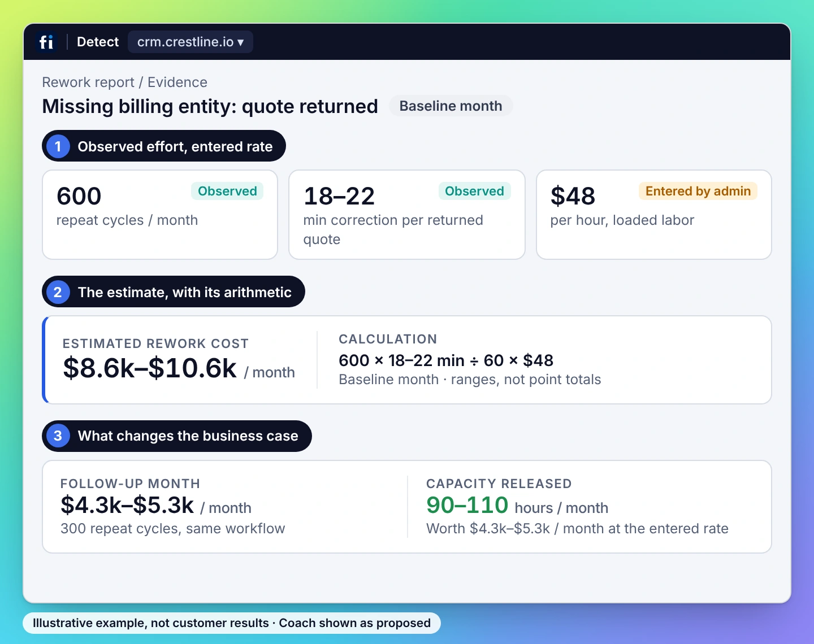Click the bold "$4.3k–$5.3k" follow-up month value
The image size is (814, 644).
click(x=127, y=505)
